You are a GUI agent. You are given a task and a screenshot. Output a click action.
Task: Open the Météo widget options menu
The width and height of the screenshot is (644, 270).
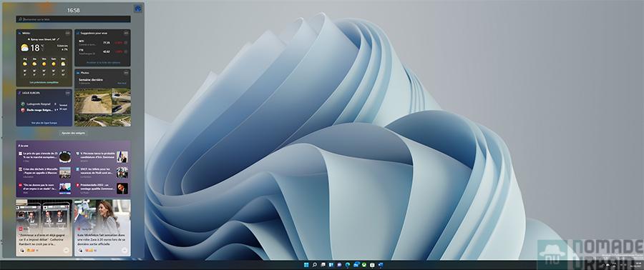pos(68,33)
